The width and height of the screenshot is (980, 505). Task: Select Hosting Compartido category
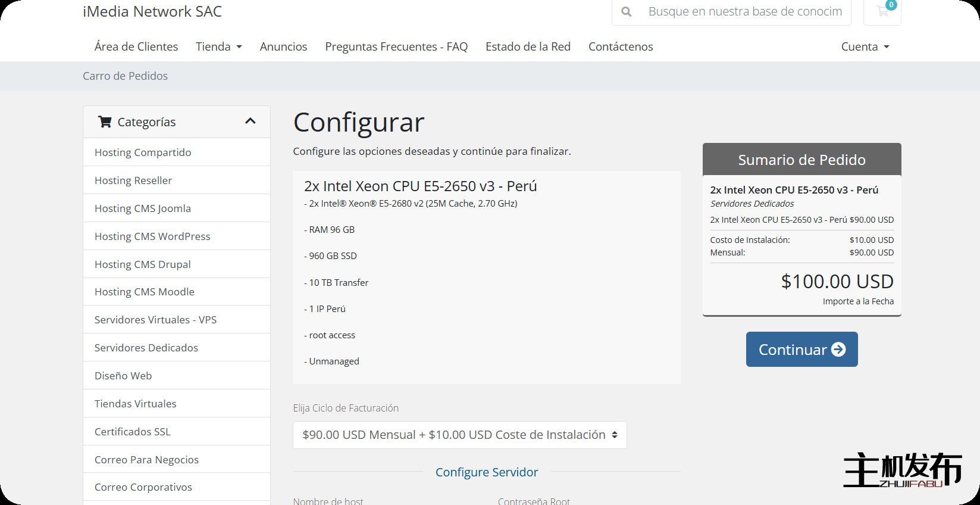coord(143,152)
